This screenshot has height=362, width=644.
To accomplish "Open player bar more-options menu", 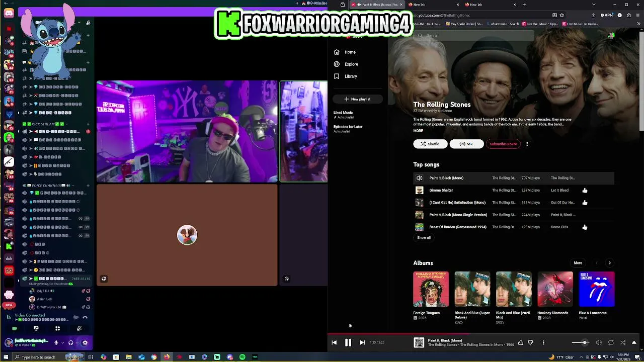I will click(x=543, y=343).
